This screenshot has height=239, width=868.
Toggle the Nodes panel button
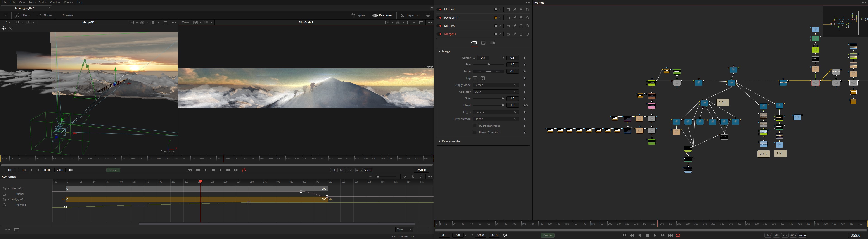click(45, 15)
